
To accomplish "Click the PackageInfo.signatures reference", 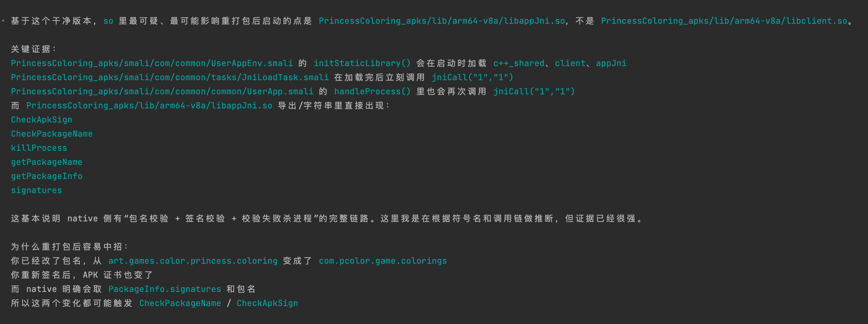I will coord(165,289).
